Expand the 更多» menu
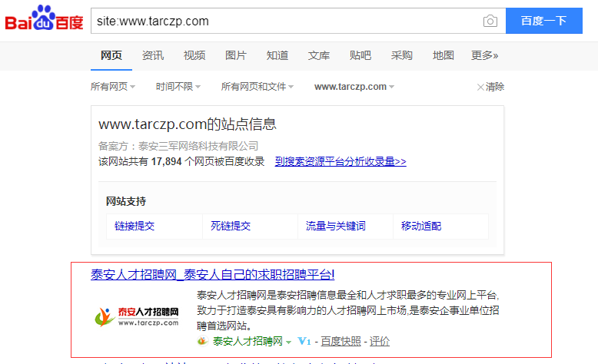Viewport: 598px width, 364px height. 485,55
